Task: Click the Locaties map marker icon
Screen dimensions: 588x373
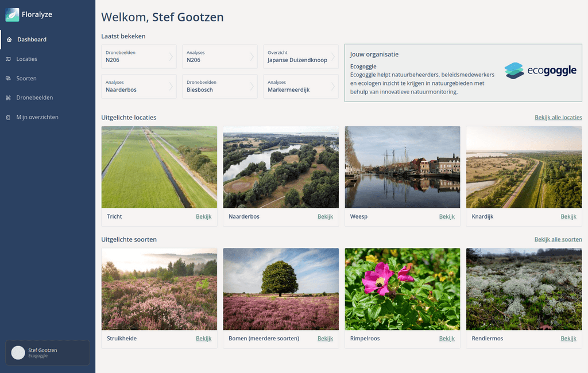Action: 8,59
